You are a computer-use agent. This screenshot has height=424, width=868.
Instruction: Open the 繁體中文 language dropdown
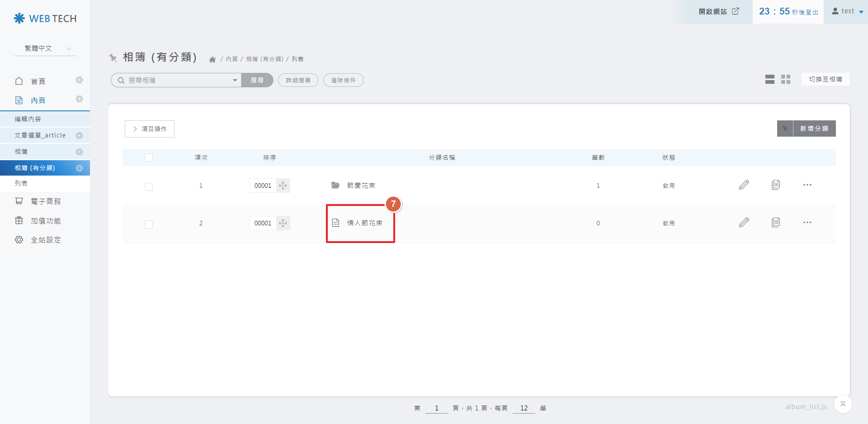[45, 48]
